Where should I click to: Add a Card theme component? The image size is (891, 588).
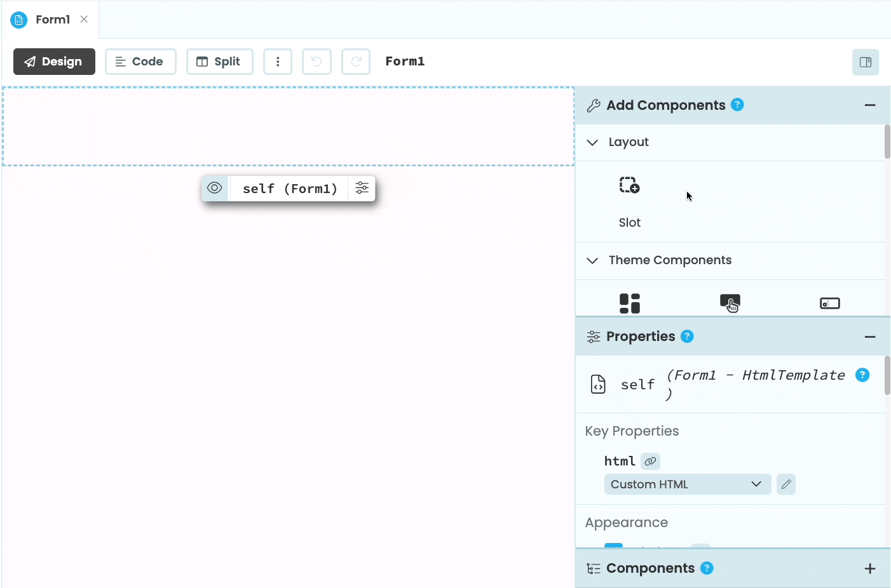[630, 303]
